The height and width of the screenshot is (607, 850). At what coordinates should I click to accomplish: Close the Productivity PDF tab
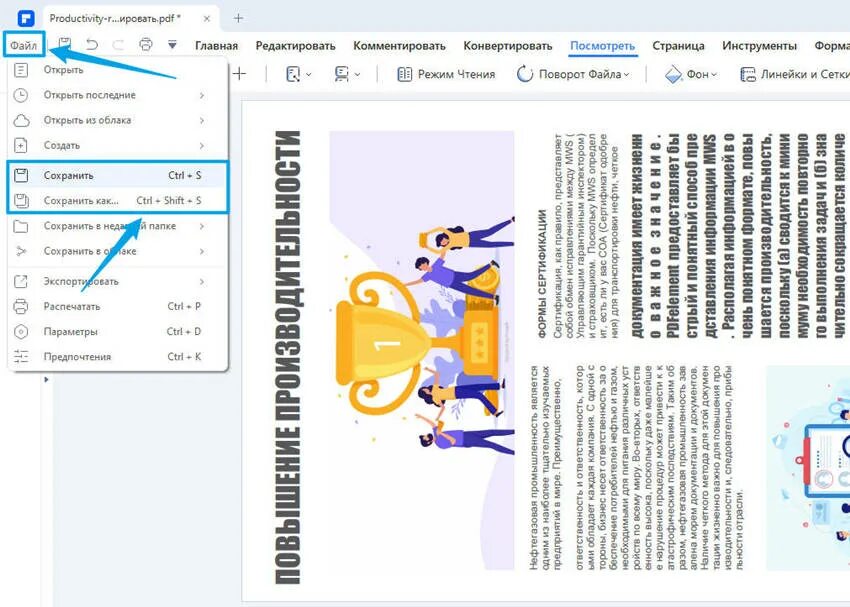(x=207, y=18)
